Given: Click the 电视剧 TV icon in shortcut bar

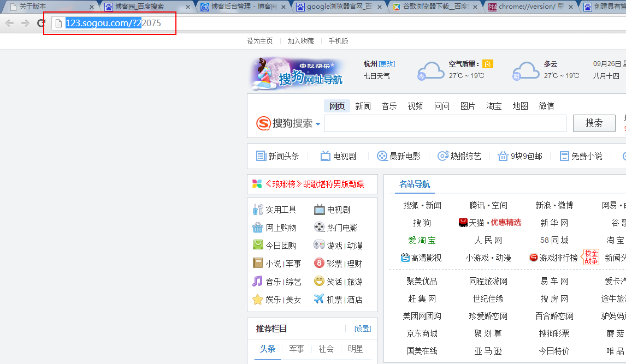Looking at the screenshot, I should [326, 156].
